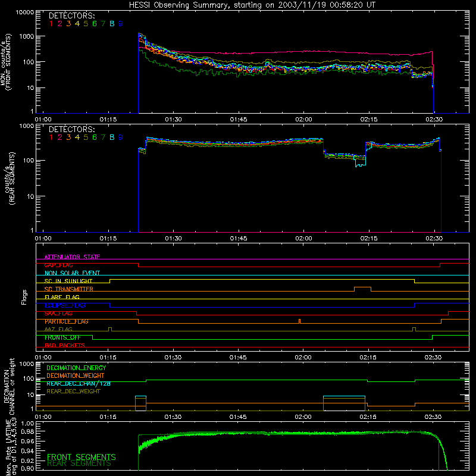This screenshot has height=476, width=476.
Task: Click REAR SEGMENTS legend in livetime plot
Action: click(79, 464)
